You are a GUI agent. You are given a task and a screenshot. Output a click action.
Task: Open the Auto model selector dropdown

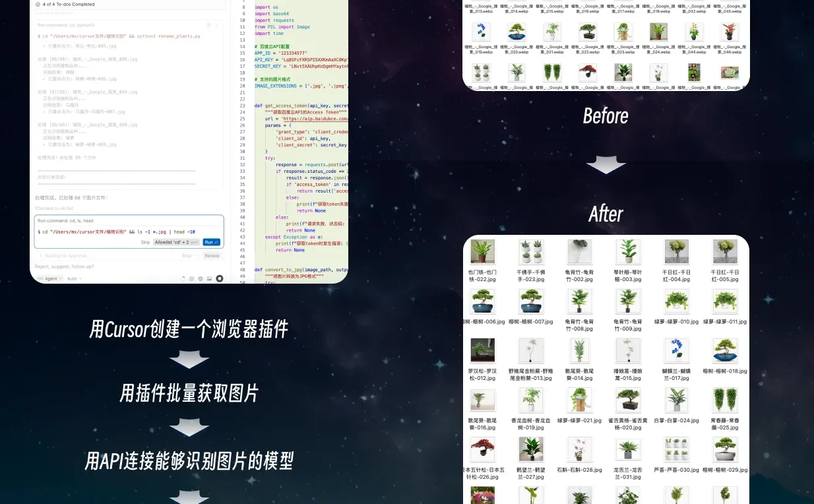(74, 278)
